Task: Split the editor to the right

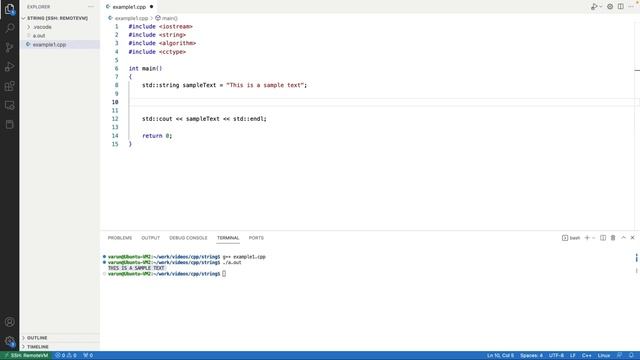Action: click(x=620, y=7)
